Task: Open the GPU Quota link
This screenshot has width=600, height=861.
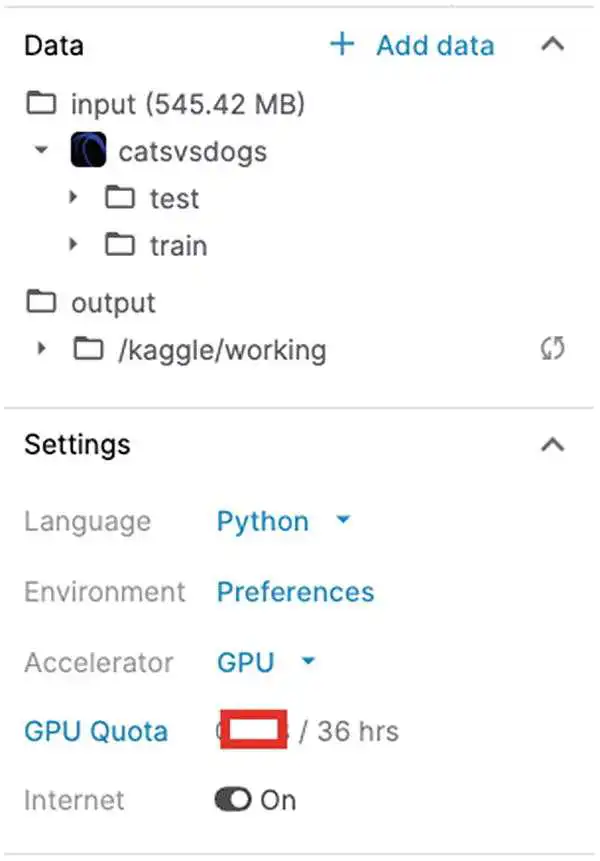Action: pyautogui.click(x=96, y=731)
